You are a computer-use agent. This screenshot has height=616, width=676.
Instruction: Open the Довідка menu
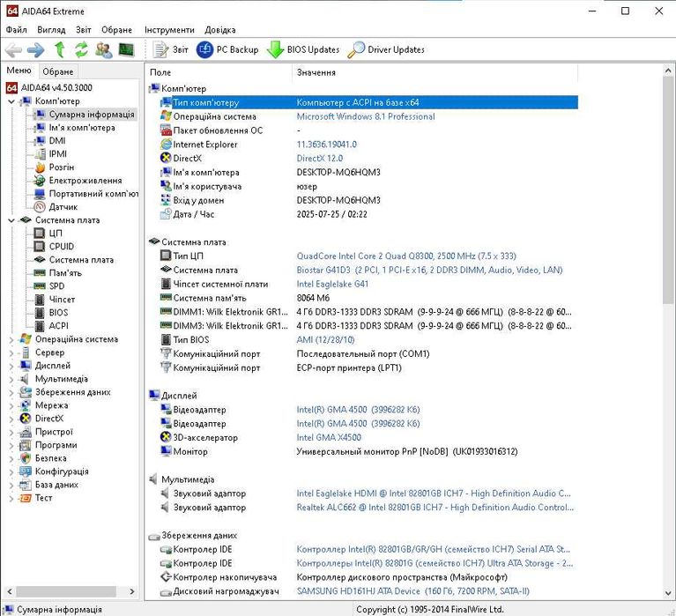[x=220, y=30]
